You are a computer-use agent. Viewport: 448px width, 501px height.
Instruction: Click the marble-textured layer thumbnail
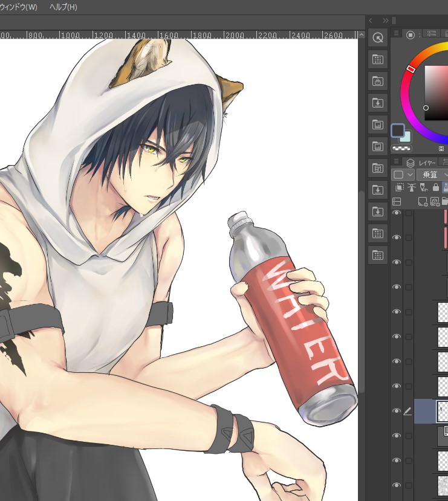click(x=443, y=485)
